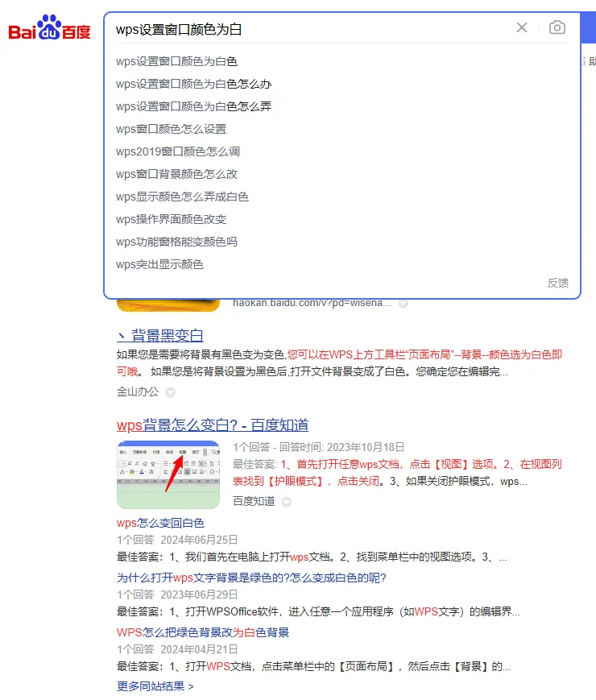The height and width of the screenshot is (700, 596).
Task: Open "wps背景怎么变白? - 百度知道" result
Action: point(213,425)
